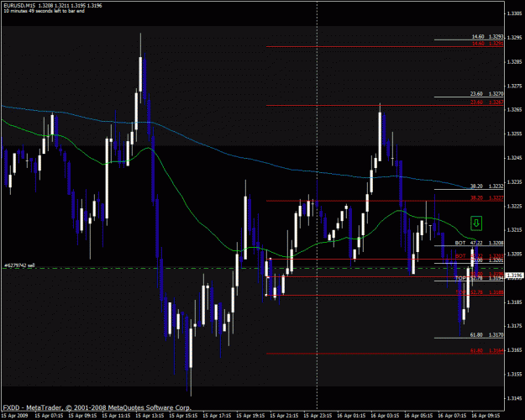
Task: Click the highlighted current price tag 1.3196
Action: click(514, 276)
